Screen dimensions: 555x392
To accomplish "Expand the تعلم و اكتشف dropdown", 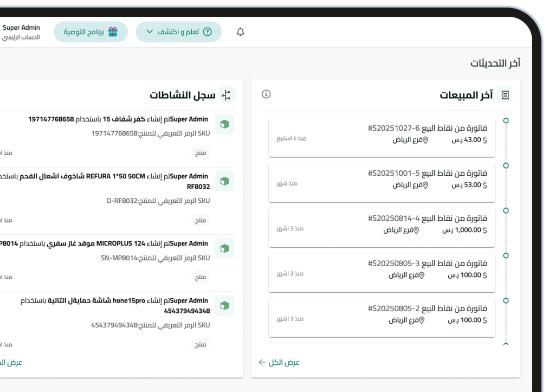I will click(x=150, y=31).
